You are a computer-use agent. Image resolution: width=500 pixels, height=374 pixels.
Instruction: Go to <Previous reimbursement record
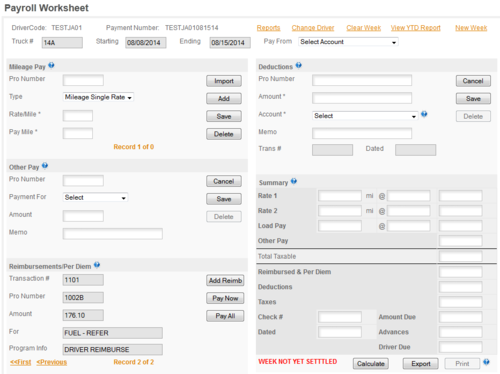52,362
